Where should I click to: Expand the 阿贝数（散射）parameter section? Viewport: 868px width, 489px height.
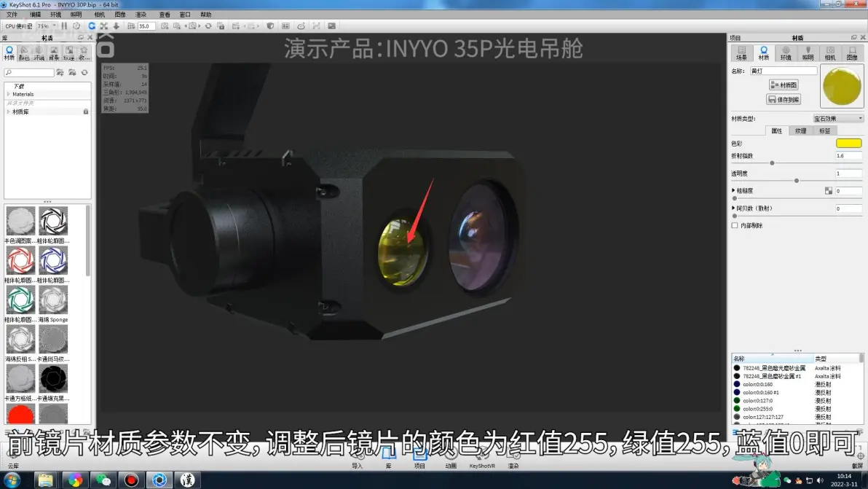pos(733,208)
